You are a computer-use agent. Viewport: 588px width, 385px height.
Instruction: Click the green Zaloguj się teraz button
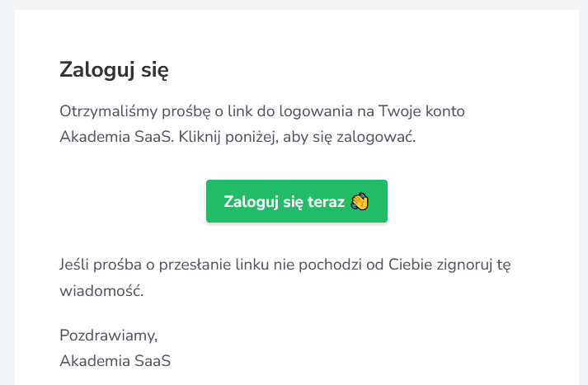pyautogui.click(x=296, y=201)
